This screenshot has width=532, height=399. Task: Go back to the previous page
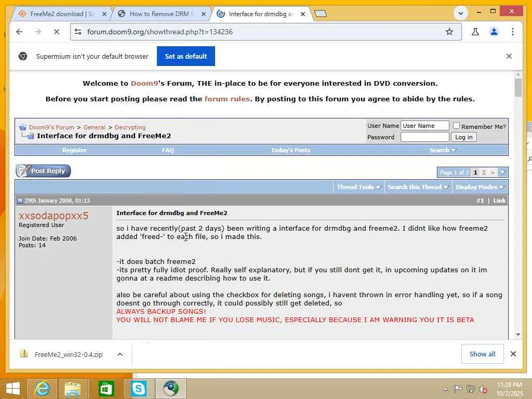19,32
